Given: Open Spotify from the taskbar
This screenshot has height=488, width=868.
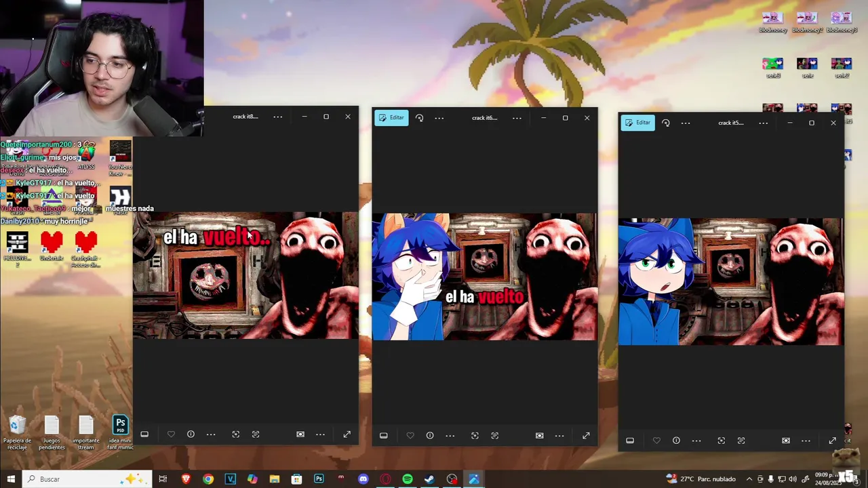Looking at the screenshot, I should coord(408,479).
